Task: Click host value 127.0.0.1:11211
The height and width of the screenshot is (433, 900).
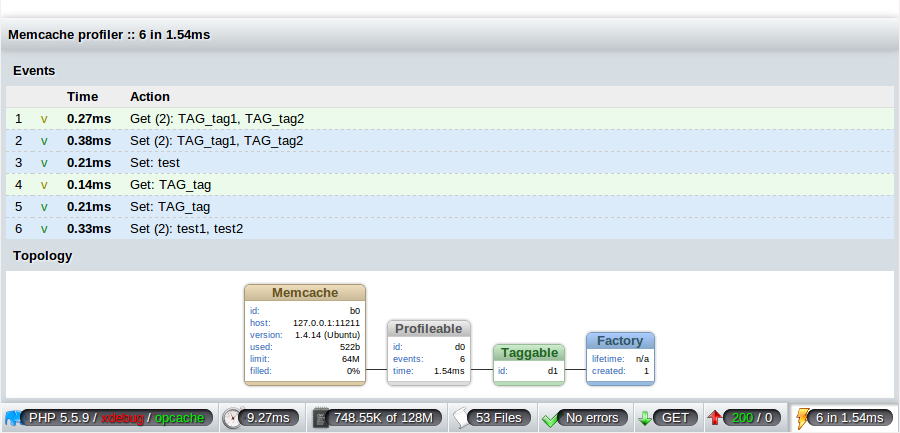Action: pyautogui.click(x=327, y=323)
